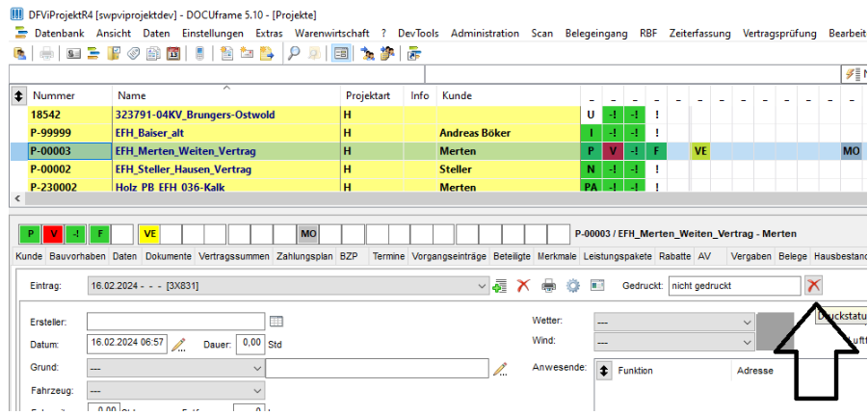Click the pencil icon beside Datum
868x415 pixels.
(x=178, y=345)
